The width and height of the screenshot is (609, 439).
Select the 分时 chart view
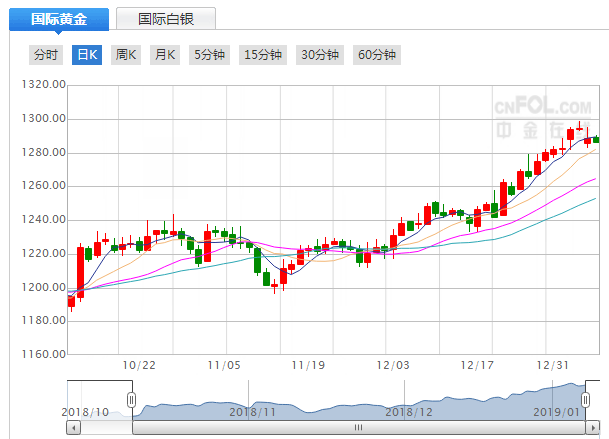[46, 55]
